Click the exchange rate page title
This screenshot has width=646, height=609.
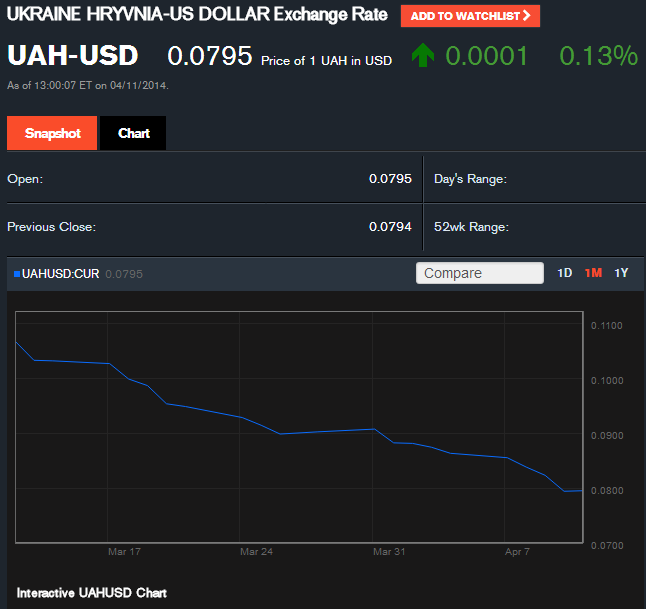[198, 16]
